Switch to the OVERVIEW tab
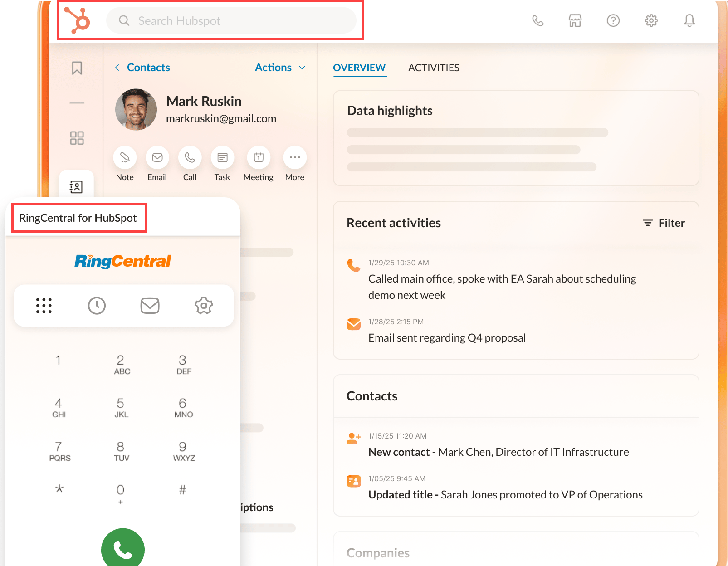728x566 pixels. (x=359, y=68)
